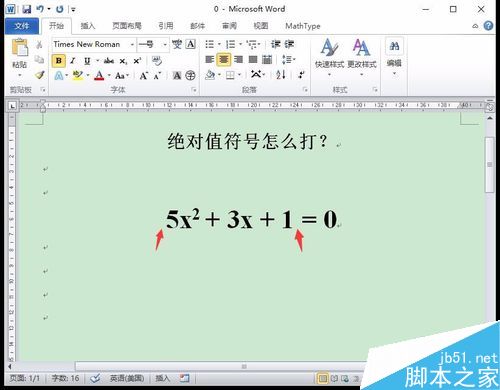500x390 pixels.
Task: Open the font name dropdown
Action: click(x=132, y=44)
